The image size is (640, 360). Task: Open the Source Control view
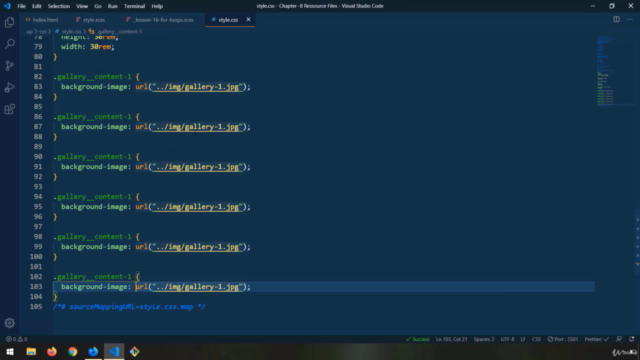pos(9,65)
